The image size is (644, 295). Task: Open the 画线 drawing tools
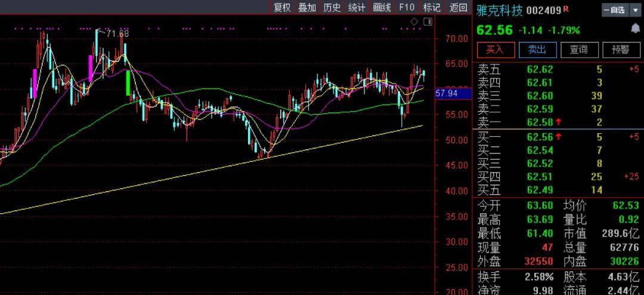(x=382, y=7)
